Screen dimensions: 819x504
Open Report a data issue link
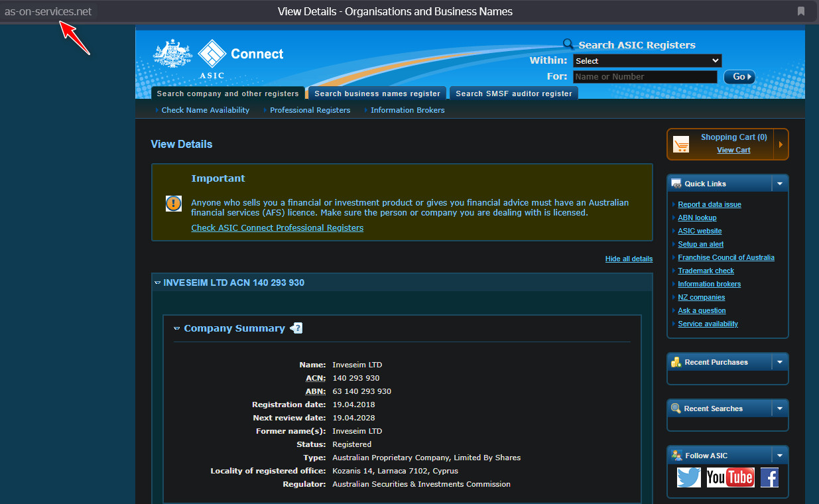(710, 204)
